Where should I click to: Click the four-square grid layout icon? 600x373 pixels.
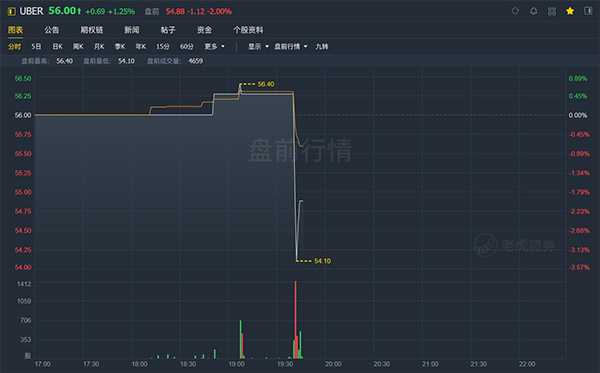pos(552,11)
